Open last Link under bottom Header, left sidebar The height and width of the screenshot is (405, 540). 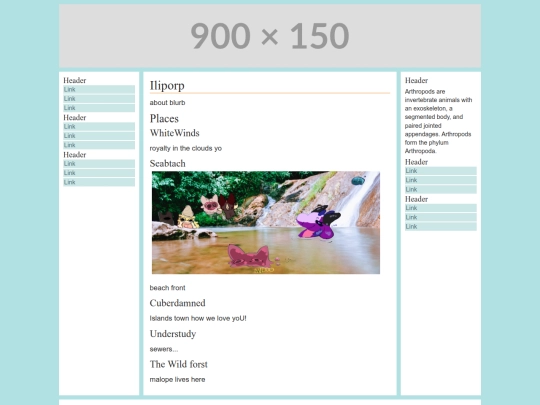click(x=99, y=183)
